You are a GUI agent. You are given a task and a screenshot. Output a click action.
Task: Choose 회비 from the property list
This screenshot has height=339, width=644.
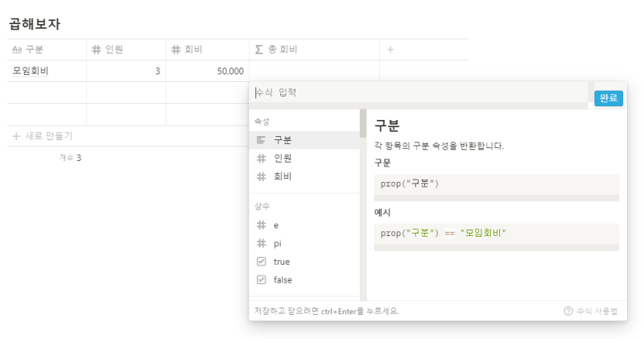(283, 176)
